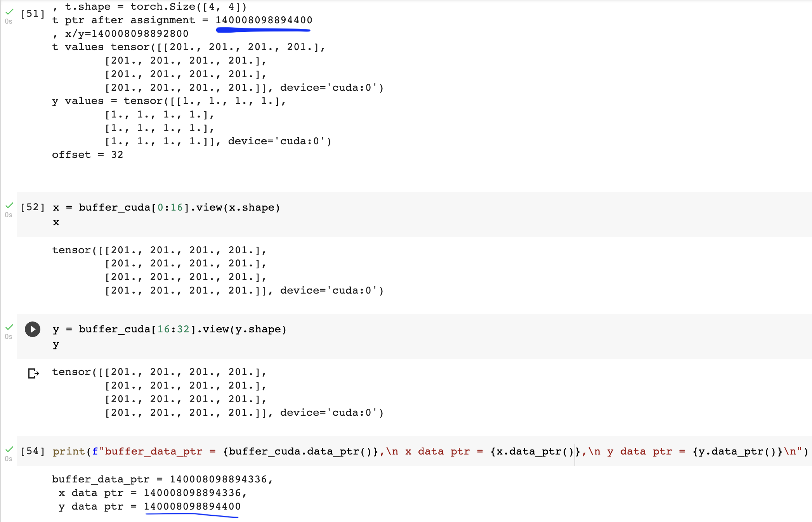Click the execution count bracket [54]
Screen dimensions: 812x522
[x=33, y=451]
